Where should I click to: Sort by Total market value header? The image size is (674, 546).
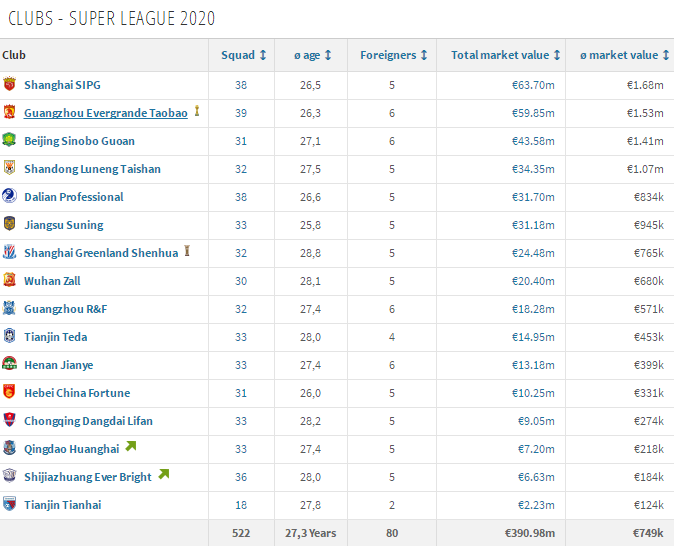(505, 55)
